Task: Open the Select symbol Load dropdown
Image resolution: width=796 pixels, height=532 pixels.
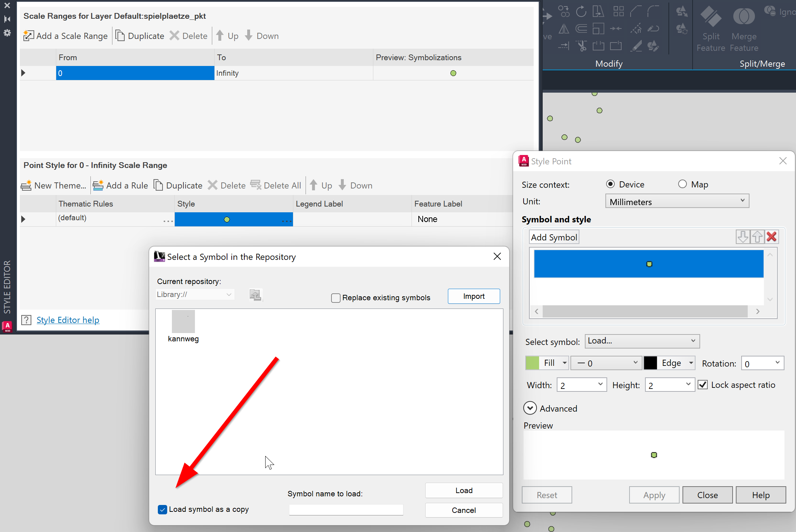Action: tap(642, 341)
